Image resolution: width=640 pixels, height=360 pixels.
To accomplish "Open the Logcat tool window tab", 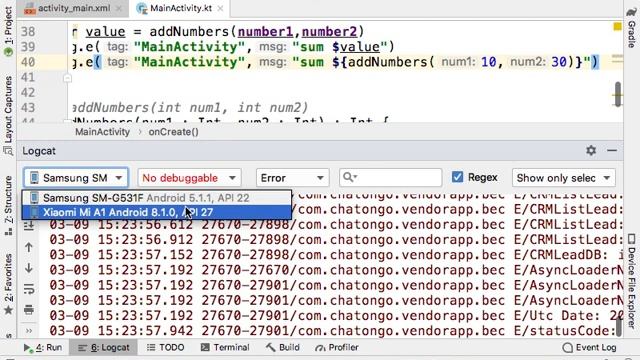I will click(x=104, y=347).
